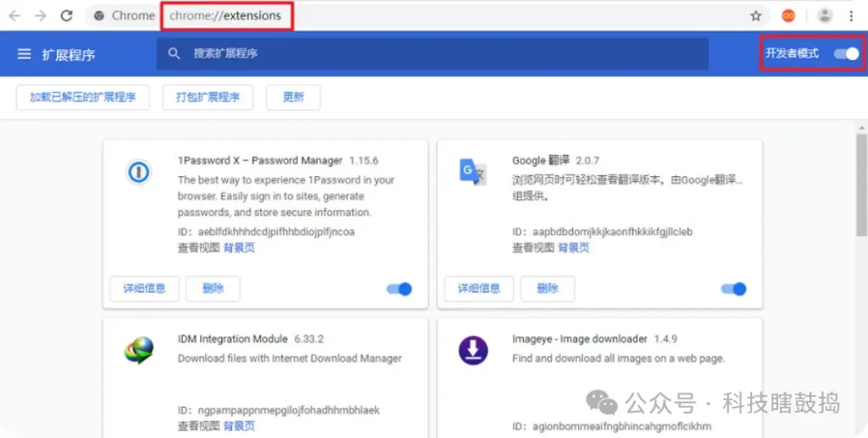Viewport: 868px width, 438px height.
Task: Click 删除 for 1Password X
Action: [213, 289]
